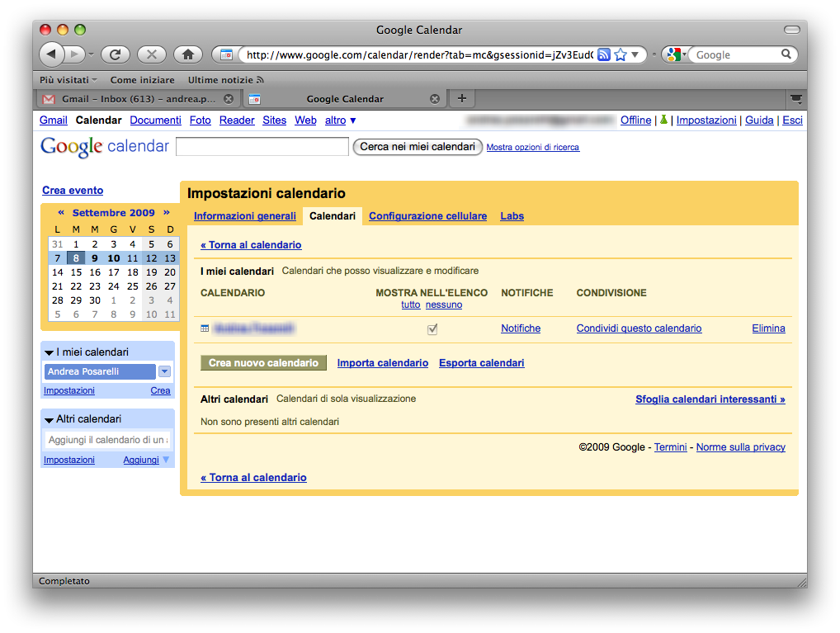Image resolution: width=840 pixels, height=633 pixels.
Task: Open Mostra opzioni di ricerca link
Action: tap(533, 148)
